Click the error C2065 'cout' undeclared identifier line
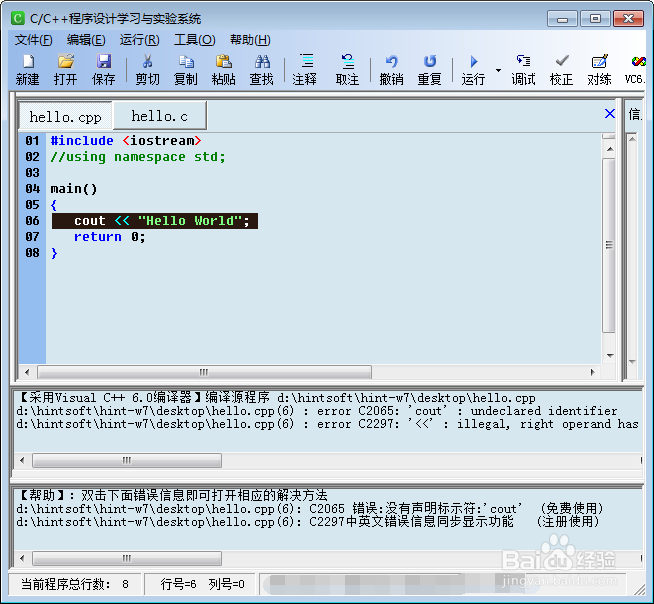Image resolution: width=654 pixels, height=604 pixels. click(x=317, y=411)
